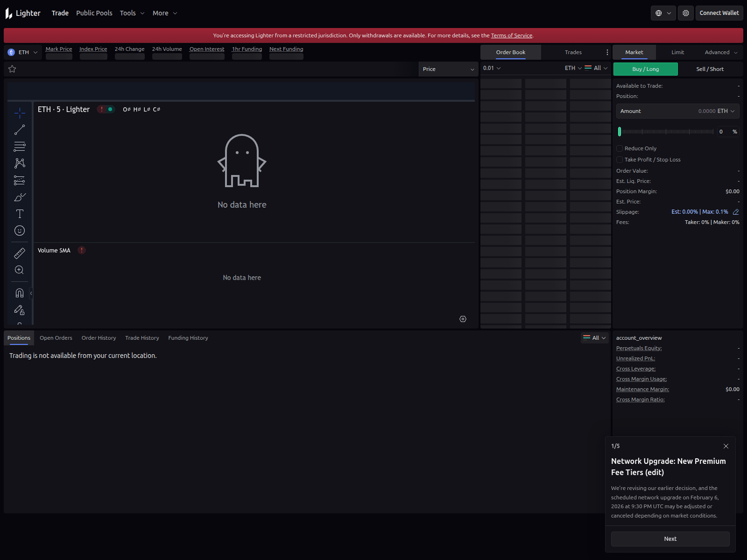This screenshot has width=747, height=560.
Task: Edit slippage with the pencil icon
Action: point(736,212)
